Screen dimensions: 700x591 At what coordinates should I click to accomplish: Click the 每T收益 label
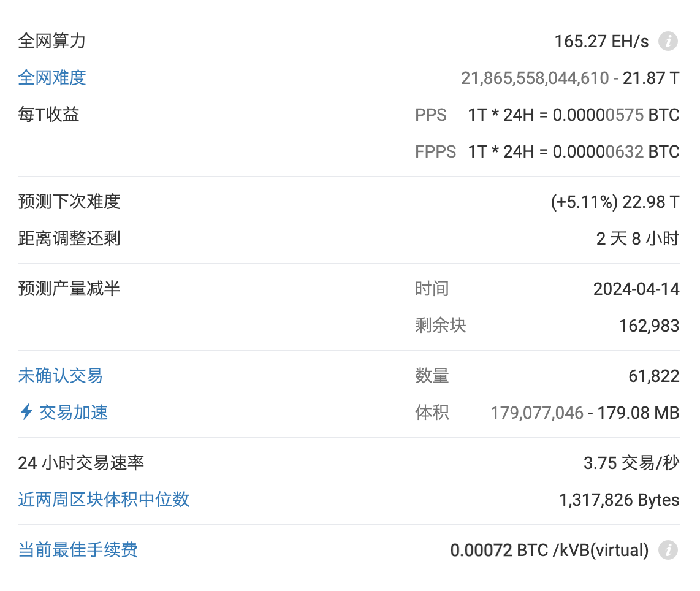click(48, 115)
